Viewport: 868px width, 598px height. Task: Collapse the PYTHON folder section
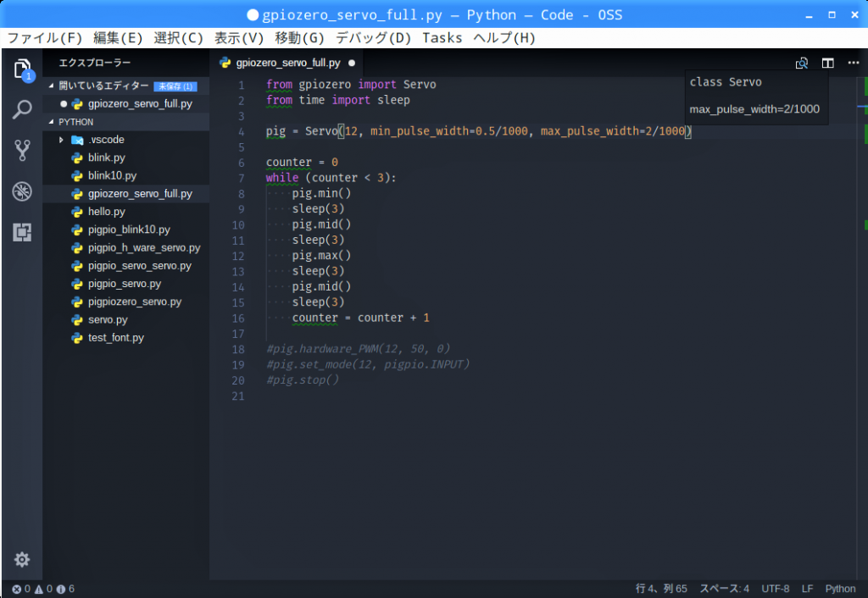pyautogui.click(x=52, y=122)
